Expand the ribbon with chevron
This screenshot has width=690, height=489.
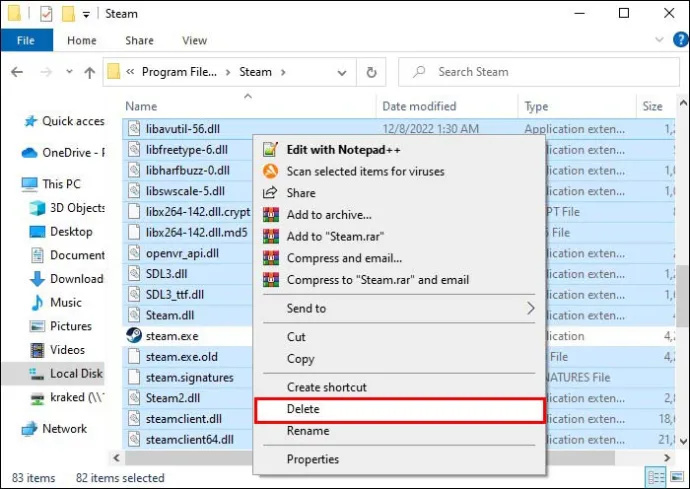click(x=659, y=40)
